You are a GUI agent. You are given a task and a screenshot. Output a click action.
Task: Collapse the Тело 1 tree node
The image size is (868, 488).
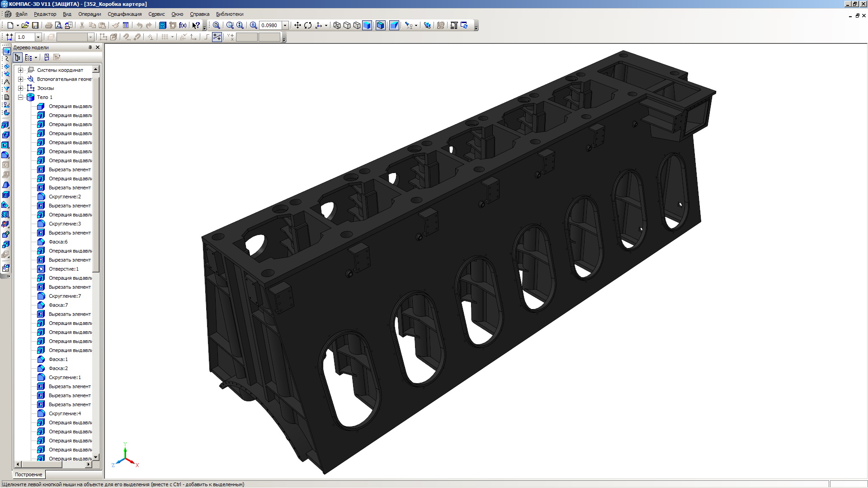(x=20, y=97)
